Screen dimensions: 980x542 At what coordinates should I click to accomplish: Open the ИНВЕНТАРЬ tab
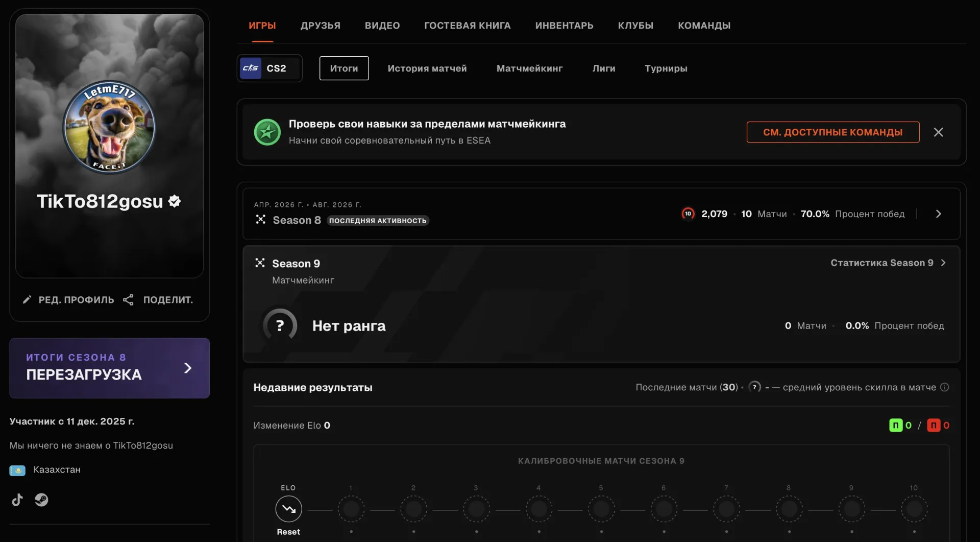point(564,26)
